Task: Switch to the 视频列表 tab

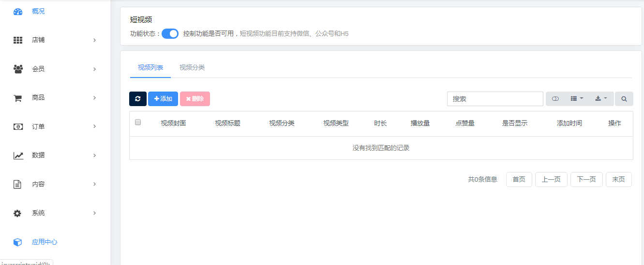Action: coord(150,67)
